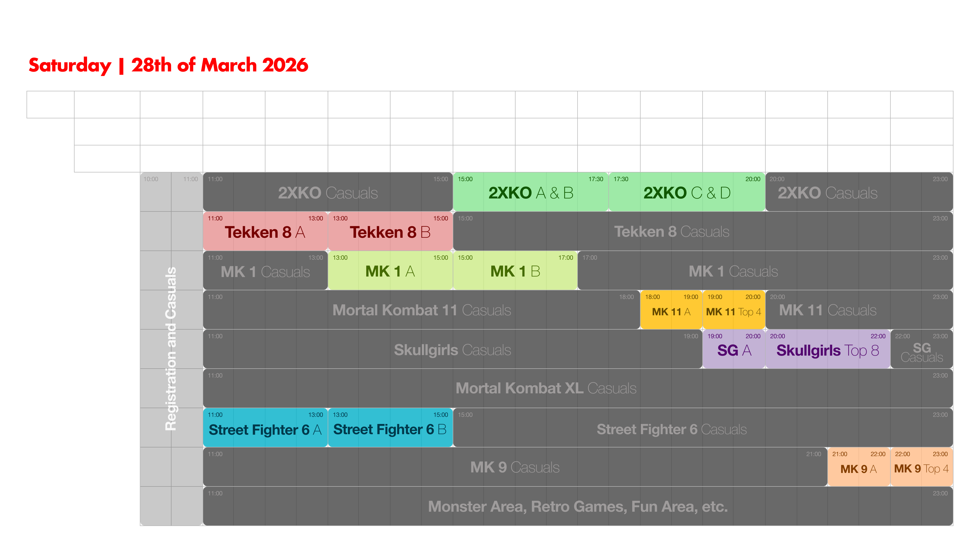
Task: Click the Street Fighter 6 B block
Action: pyautogui.click(x=390, y=429)
